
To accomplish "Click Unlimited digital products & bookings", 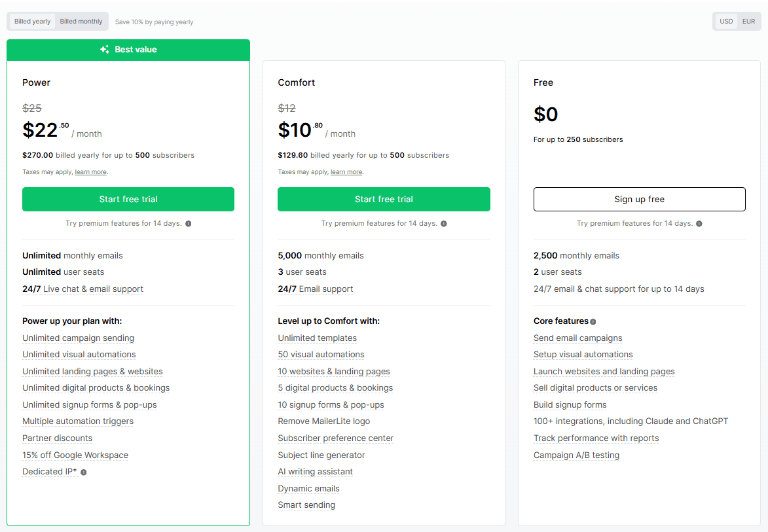I will pos(96,387).
